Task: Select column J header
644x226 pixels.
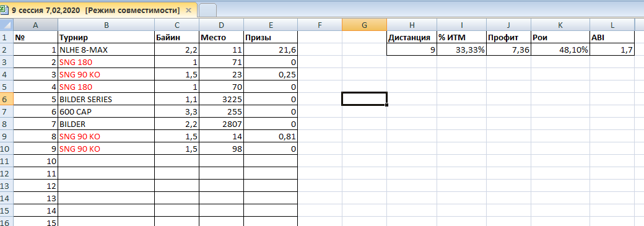Action: pyautogui.click(x=509, y=25)
